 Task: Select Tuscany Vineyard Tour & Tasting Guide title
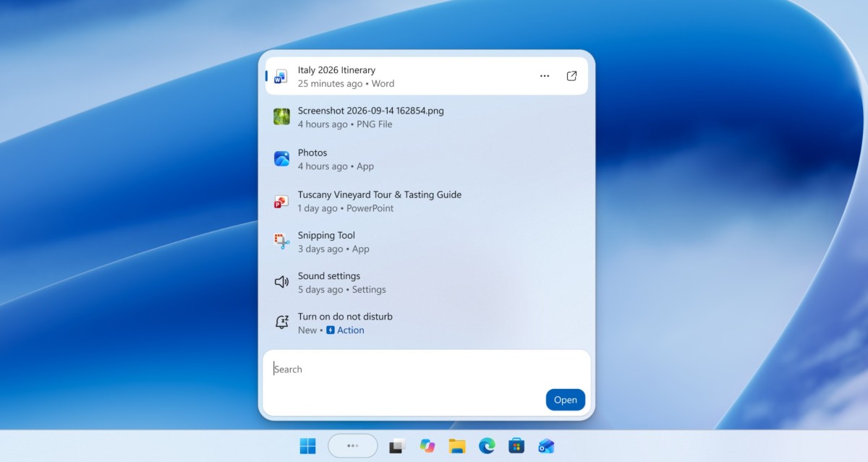click(x=380, y=194)
